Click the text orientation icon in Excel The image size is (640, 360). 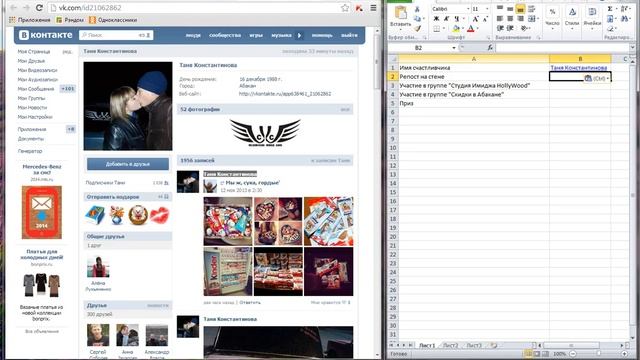525,28
